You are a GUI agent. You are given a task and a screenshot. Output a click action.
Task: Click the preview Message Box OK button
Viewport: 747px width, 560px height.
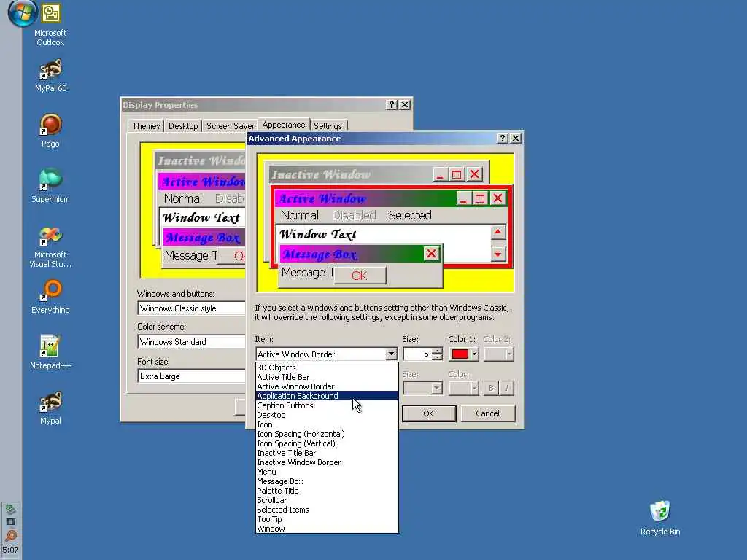point(360,276)
